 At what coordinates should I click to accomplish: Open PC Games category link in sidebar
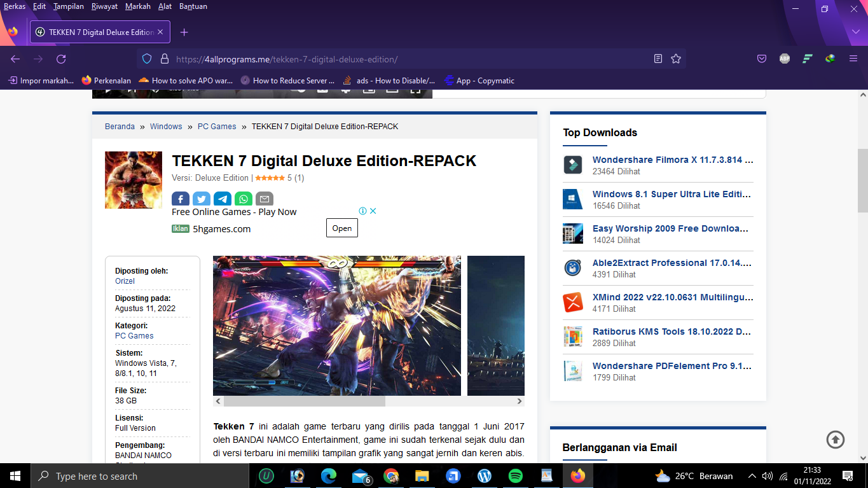coord(134,335)
